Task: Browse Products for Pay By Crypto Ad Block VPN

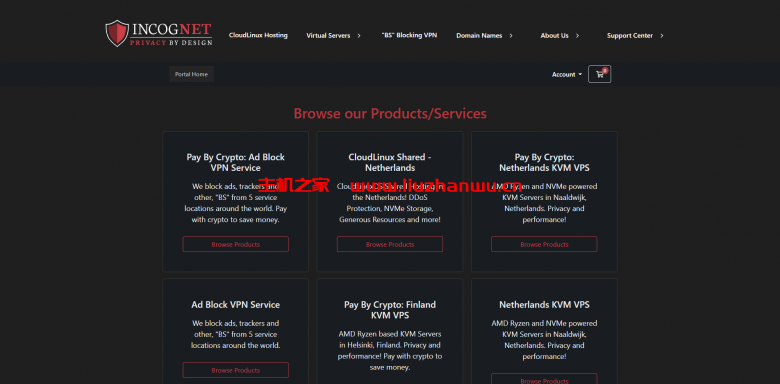Action: tap(236, 244)
